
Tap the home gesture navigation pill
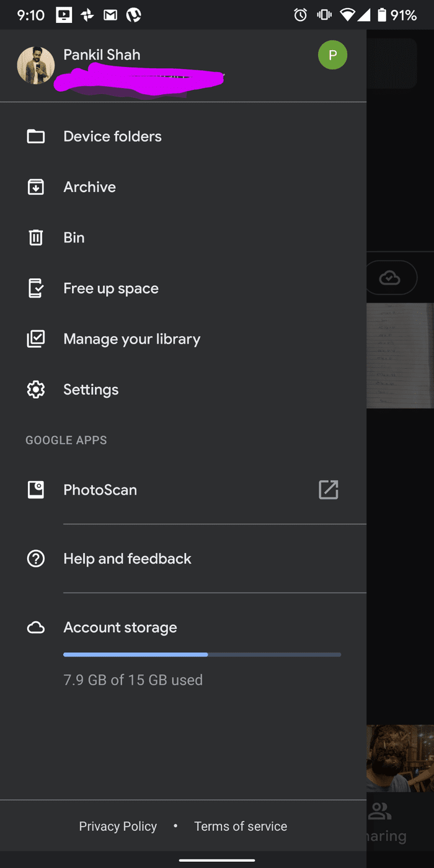click(x=217, y=860)
